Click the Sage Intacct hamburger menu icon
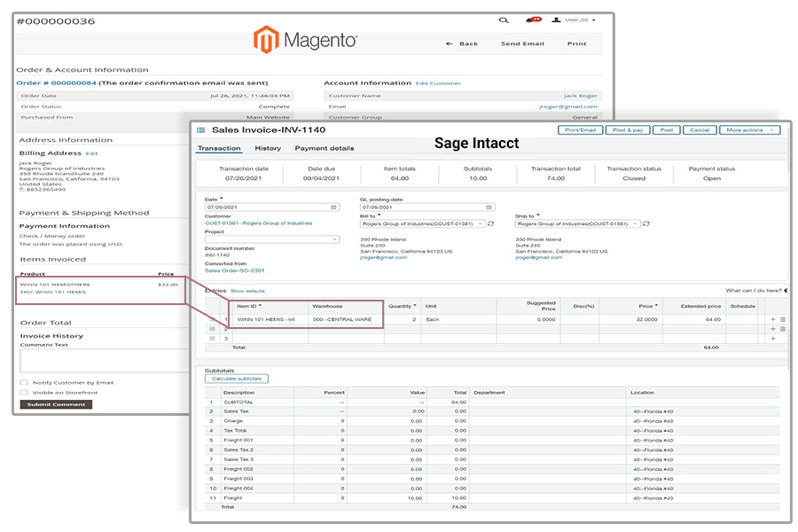Image resolution: width=798 pixels, height=532 pixels. tap(200, 130)
